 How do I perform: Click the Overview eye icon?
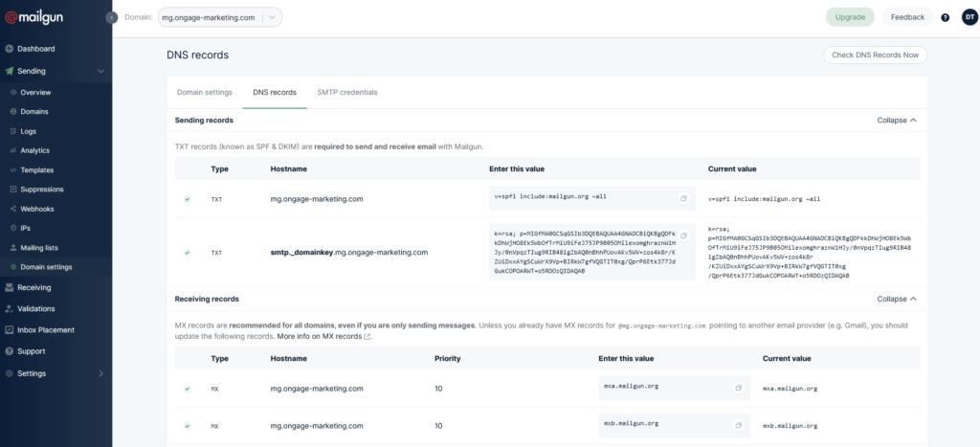click(13, 93)
